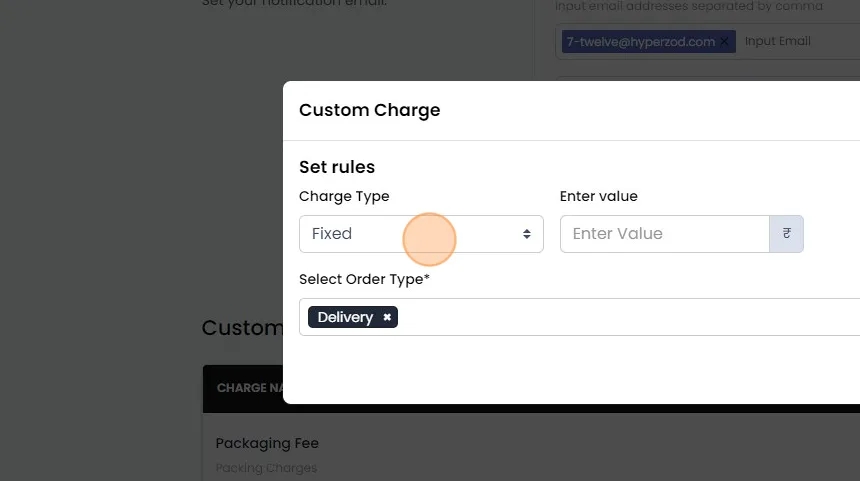Click the 7-twelve@hyperzod.com email chip
The width and height of the screenshot is (860, 481).
640,41
